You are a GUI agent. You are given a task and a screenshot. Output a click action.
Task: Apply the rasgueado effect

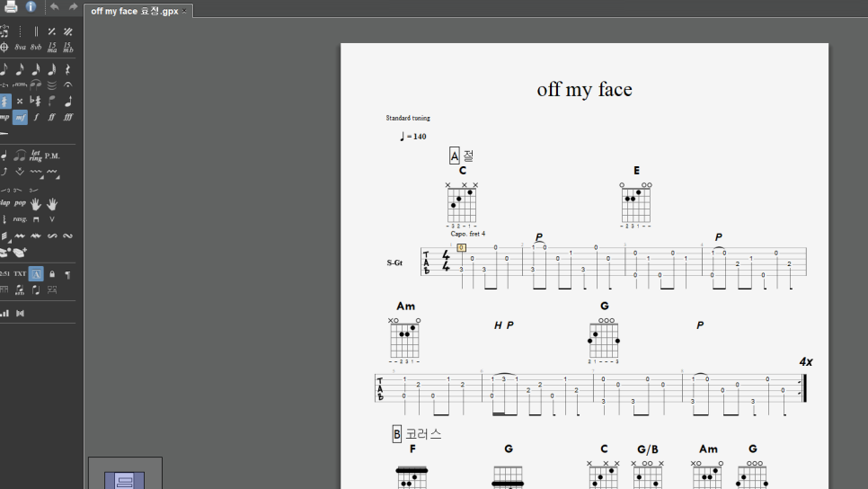(20, 219)
